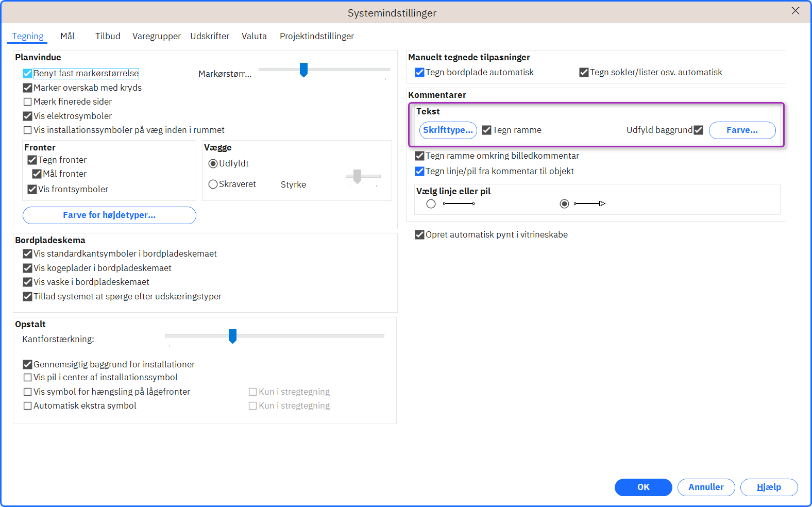Toggle Benyt fast markørstørrelse checkbox
812x507 pixels.
coord(28,74)
